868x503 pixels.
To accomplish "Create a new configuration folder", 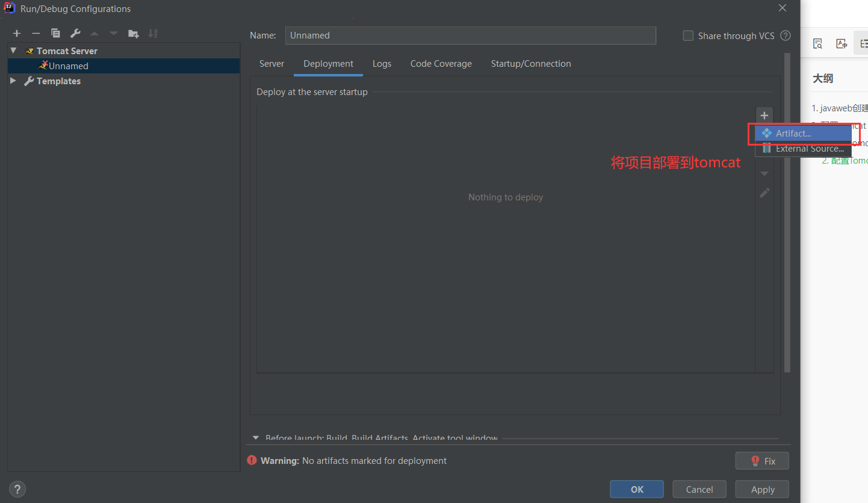I will coord(134,34).
